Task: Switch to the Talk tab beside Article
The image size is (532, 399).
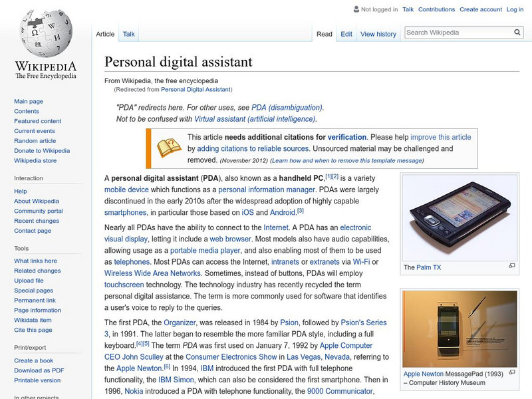Action: pyautogui.click(x=128, y=34)
